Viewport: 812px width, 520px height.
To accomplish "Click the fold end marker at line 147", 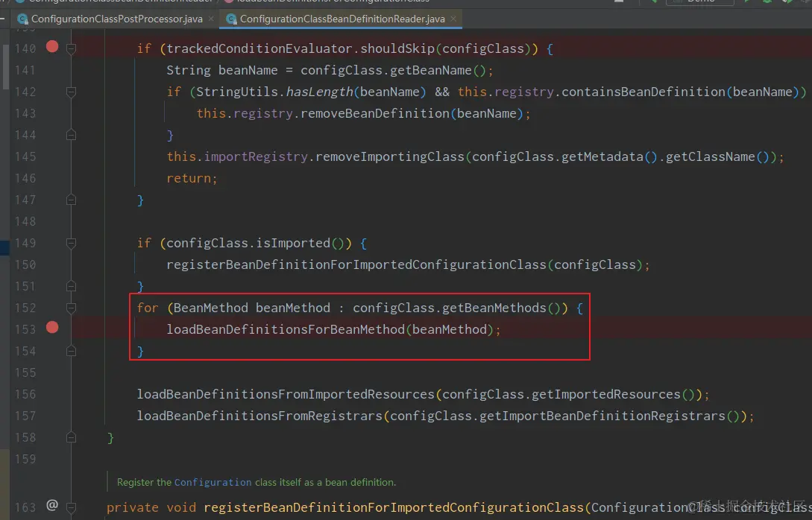I will (72, 200).
